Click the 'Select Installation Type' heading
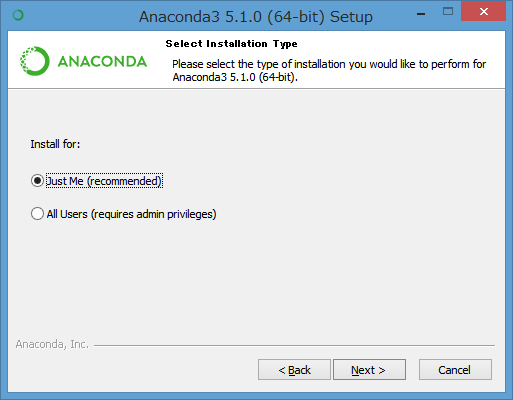513x400 pixels. point(231,44)
